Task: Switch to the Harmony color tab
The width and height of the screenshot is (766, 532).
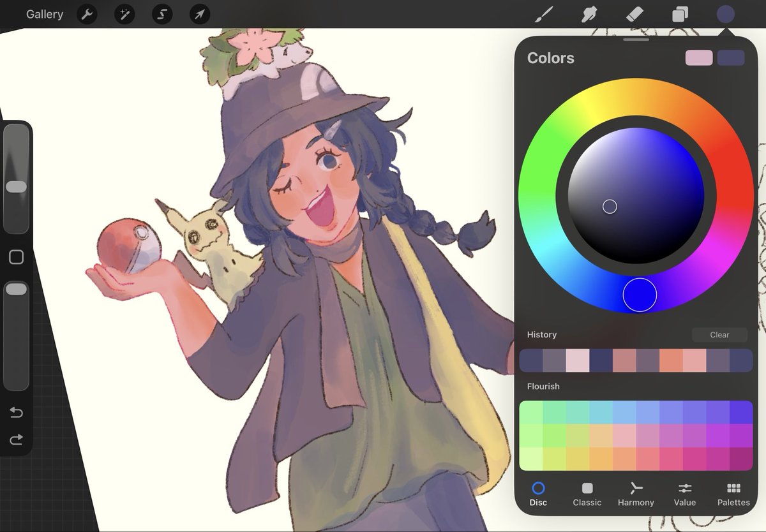Action: (x=636, y=494)
